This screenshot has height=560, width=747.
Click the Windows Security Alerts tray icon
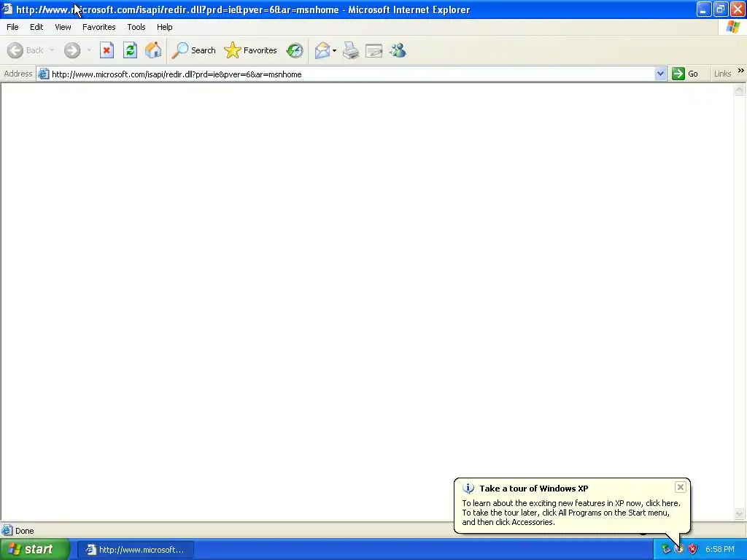693,549
